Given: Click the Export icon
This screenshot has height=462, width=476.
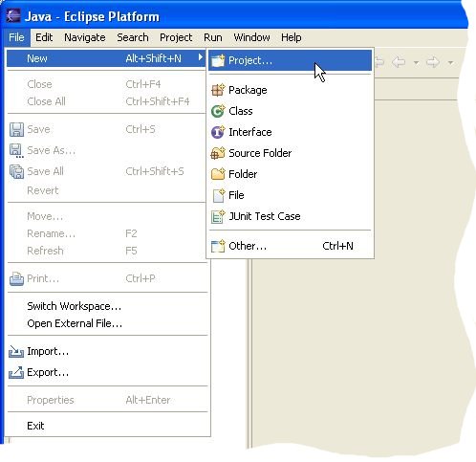Looking at the screenshot, I should (16, 372).
